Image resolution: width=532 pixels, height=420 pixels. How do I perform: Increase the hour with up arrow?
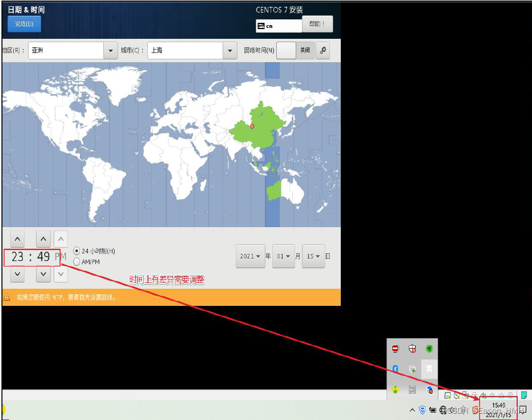coord(17,239)
